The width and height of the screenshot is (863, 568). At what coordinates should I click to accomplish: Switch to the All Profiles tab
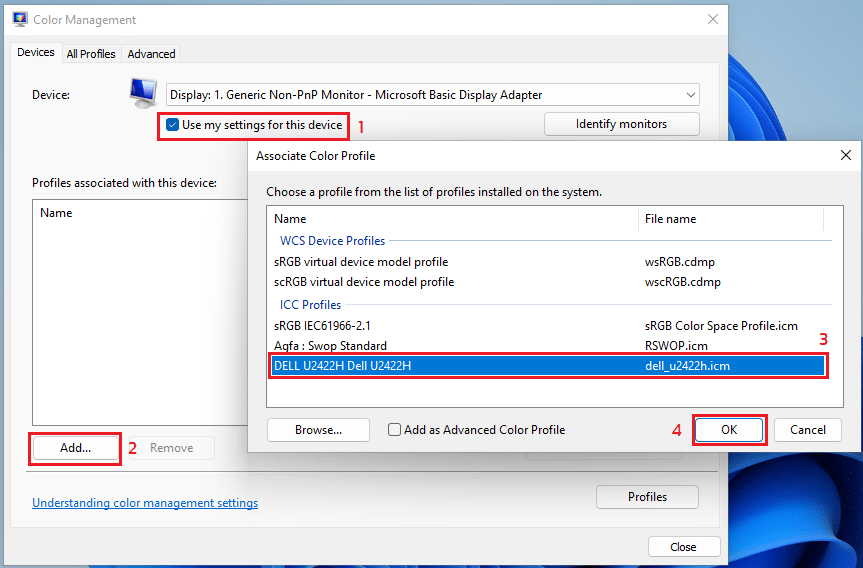point(91,53)
